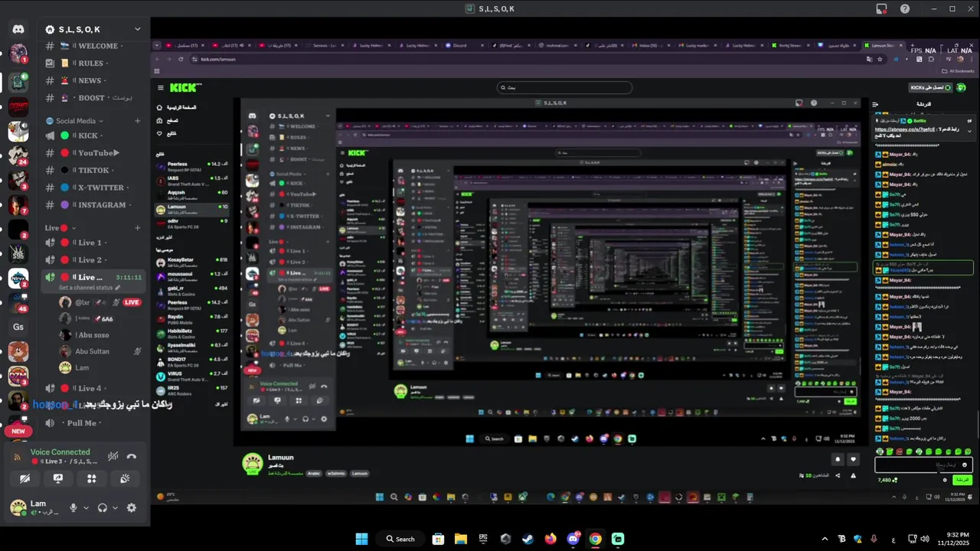The width and height of the screenshot is (980, 551).
Task: Open the NEWS channel
Action: tap(94, 80)
